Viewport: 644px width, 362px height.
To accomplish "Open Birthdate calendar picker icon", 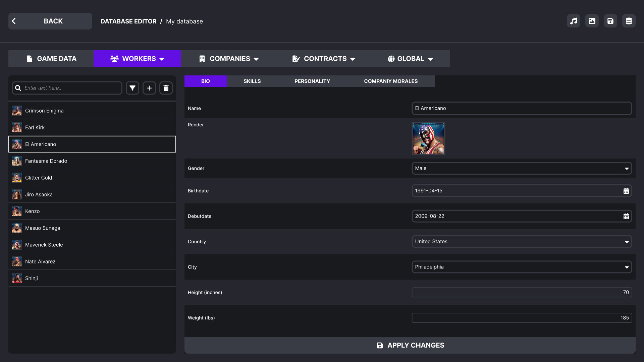I will [626, 191].
